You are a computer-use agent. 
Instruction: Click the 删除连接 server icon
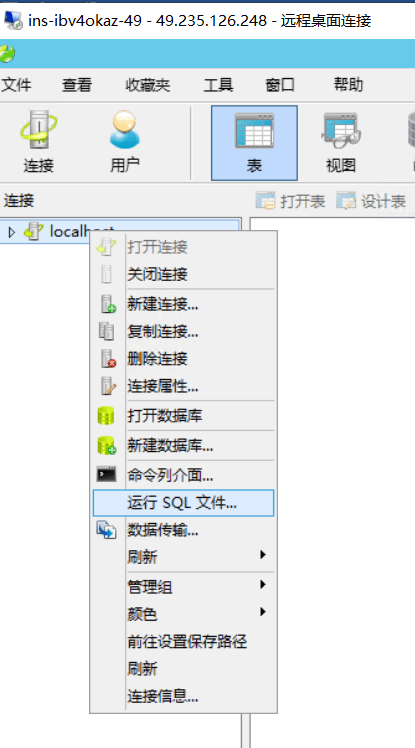tap(108, 358)
